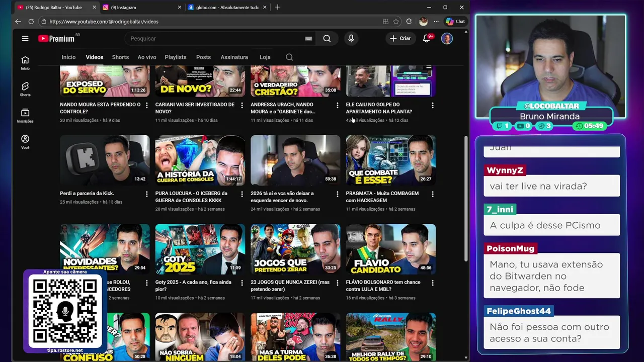
Task: Open title Goty 2025 - A cada ano
Action: pos(193,286)
